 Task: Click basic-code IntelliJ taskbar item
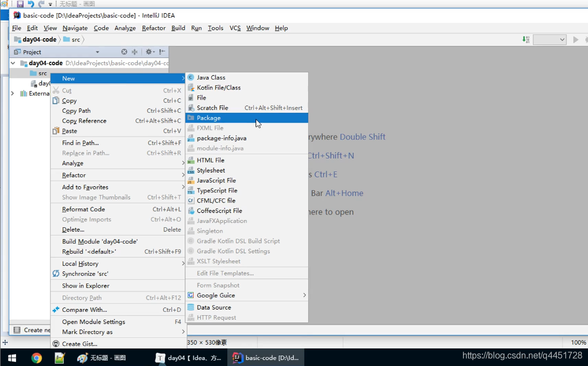pyautogui.click(x=266, y=358)
